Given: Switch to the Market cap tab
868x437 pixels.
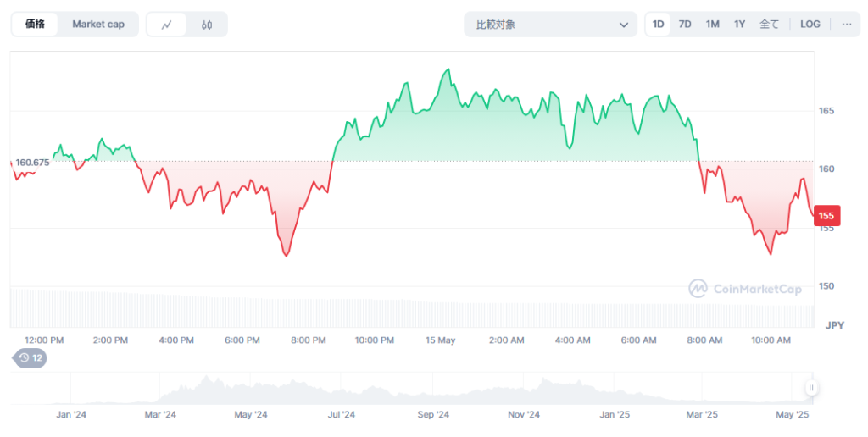Looking at the screenshot, I should (98, 25).
